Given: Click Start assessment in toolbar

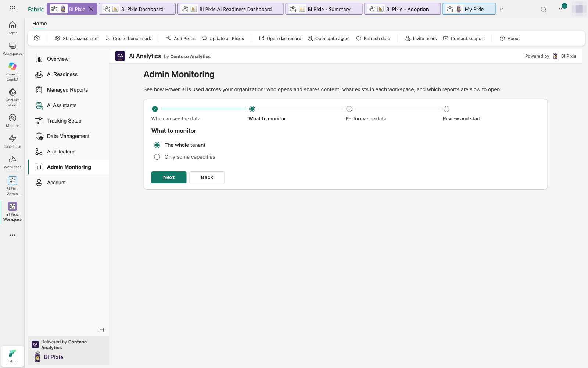Looking at the screenshot, I should [77, 38].
